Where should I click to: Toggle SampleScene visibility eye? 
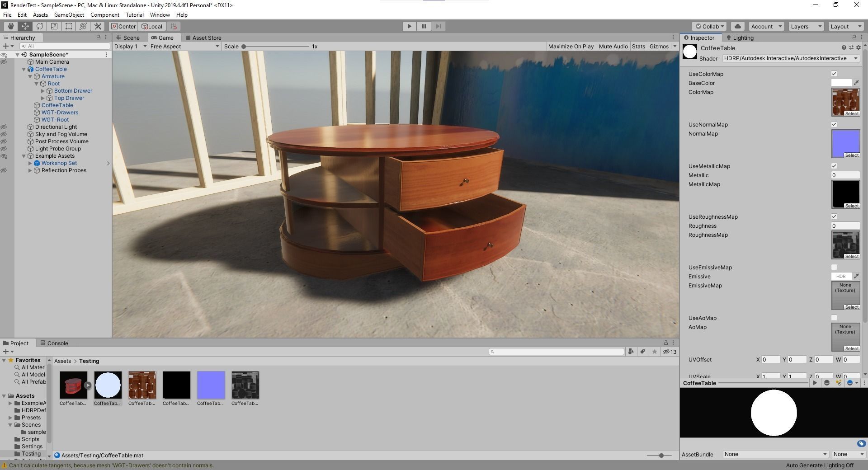point(4,55)
